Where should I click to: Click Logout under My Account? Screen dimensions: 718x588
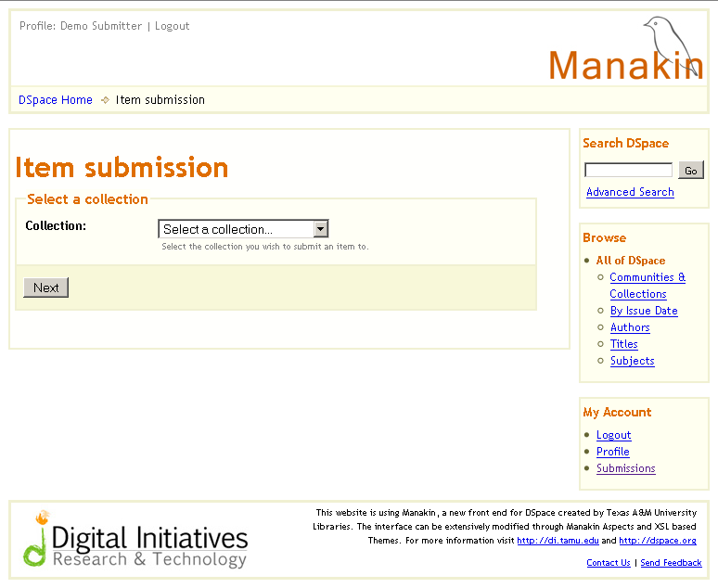pos(613,435)
